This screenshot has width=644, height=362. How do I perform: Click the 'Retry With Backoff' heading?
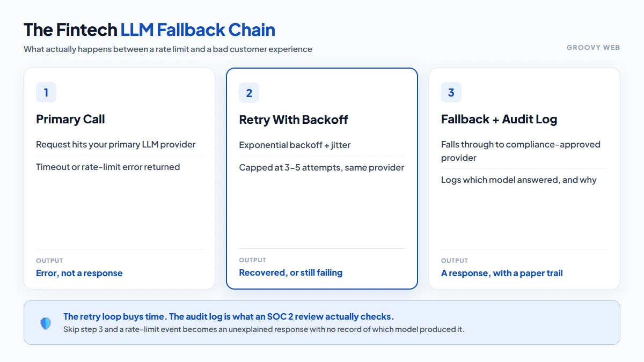(294, 120)
